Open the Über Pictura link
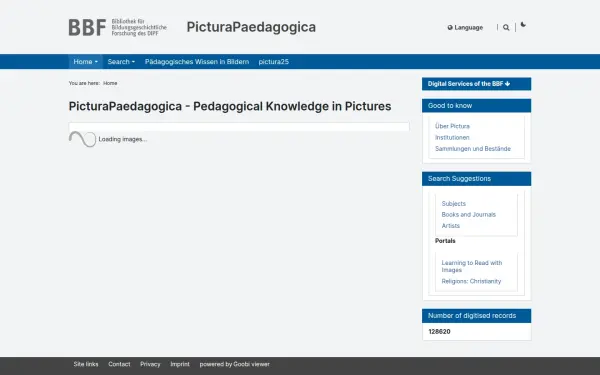 (x=452, y=126)
